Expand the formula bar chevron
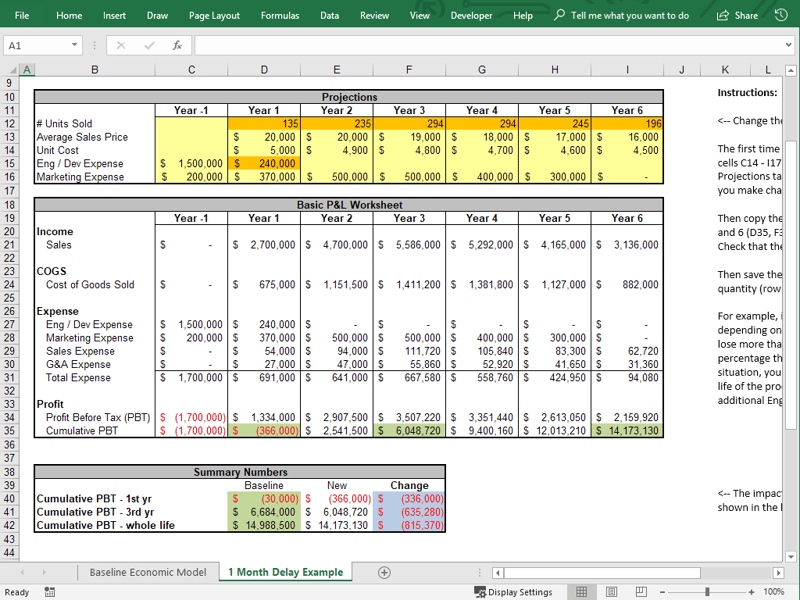 [788, 45]
